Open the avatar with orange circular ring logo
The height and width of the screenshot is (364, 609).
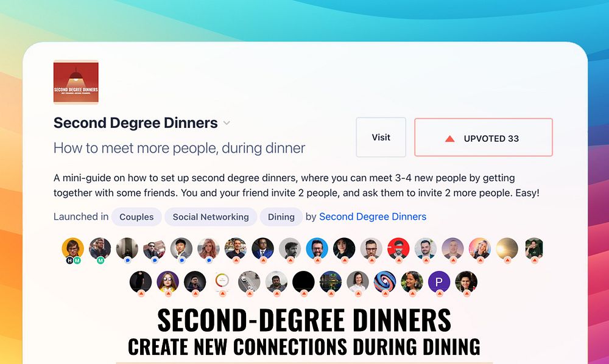point(222,281)
